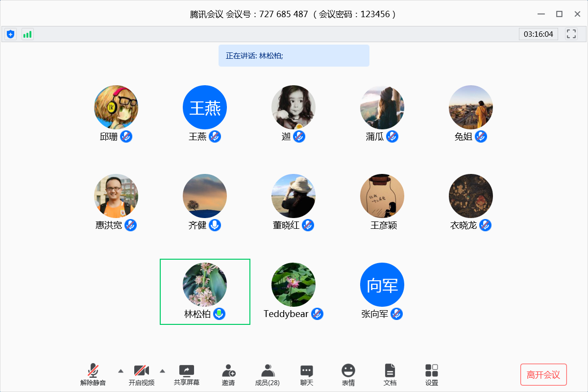Open the Documents (文档) panel
The width and height of the screenshot is (588, 392).
(x=390, y=375)
